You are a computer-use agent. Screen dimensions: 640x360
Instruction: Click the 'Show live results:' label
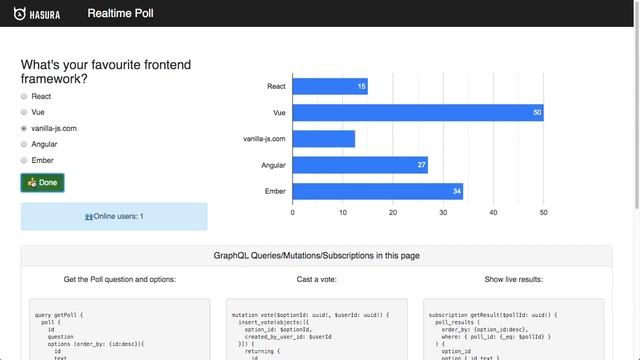513,279
